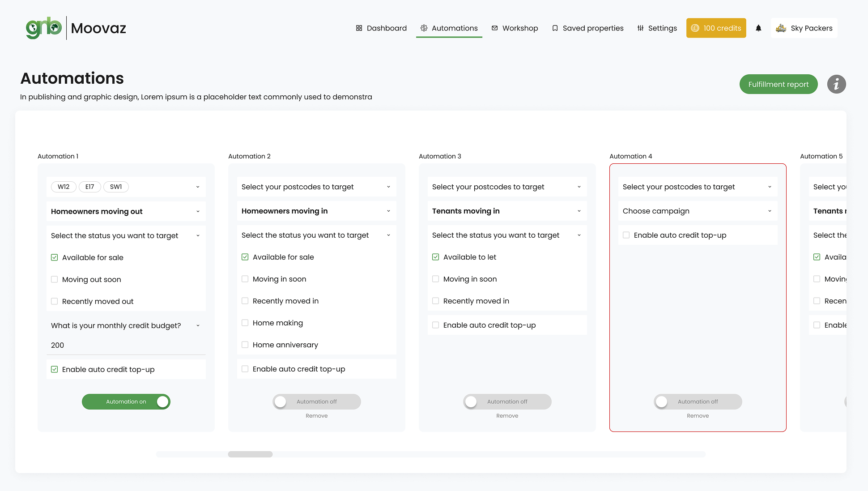Tick Home anniversary checkbox in Automation 2

245,345
